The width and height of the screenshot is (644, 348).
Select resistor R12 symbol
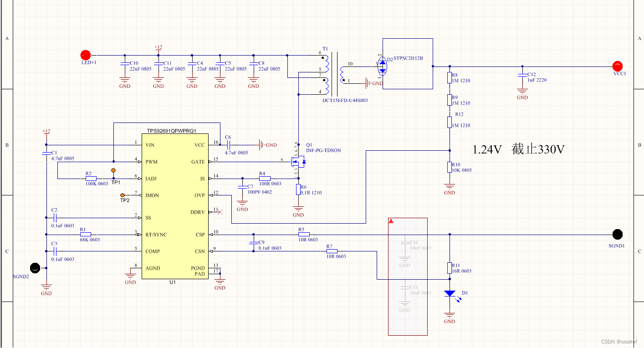pos(450,122)
